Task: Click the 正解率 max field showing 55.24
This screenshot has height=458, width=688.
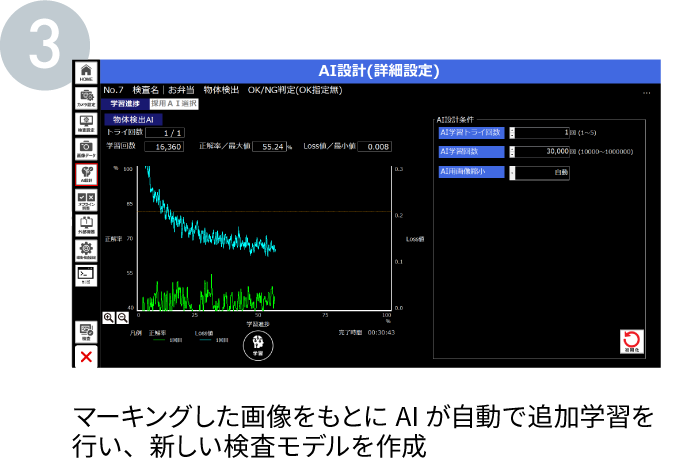Action: (269, 147)
